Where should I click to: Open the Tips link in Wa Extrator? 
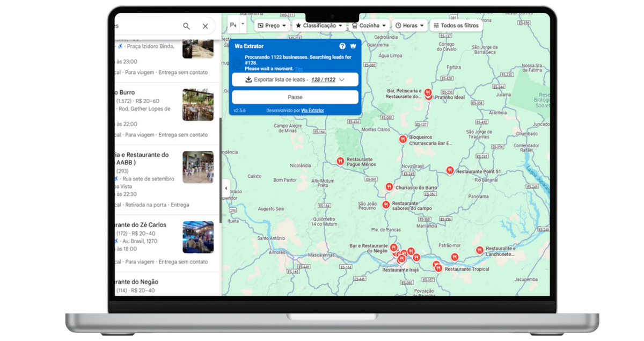(x=299, y=69)
